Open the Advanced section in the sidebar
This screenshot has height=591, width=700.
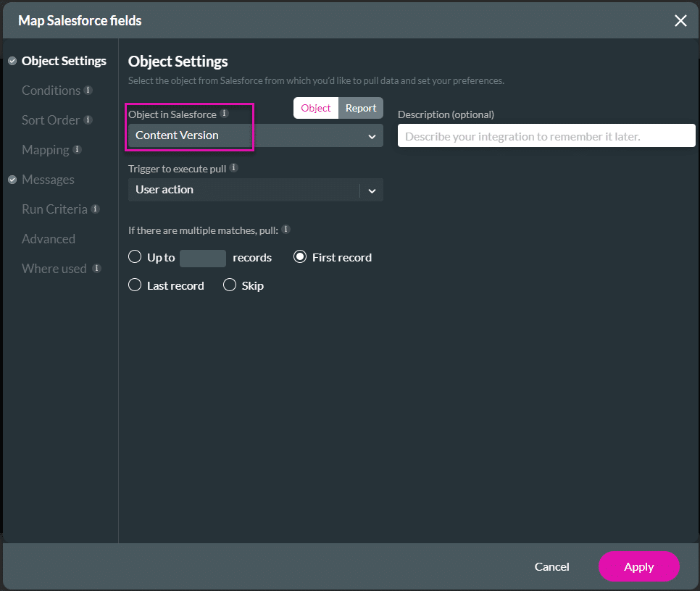pyautogui.click(x=48, y=238)
